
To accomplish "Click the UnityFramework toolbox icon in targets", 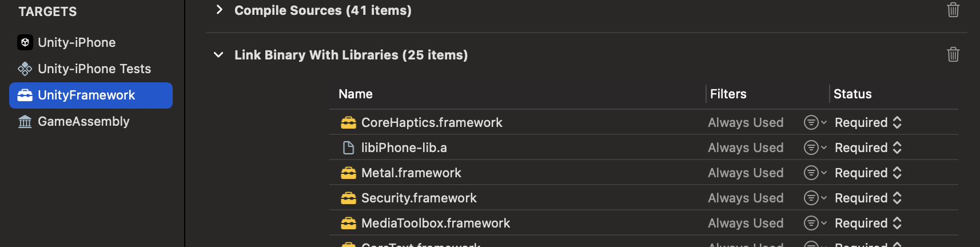I will [x=25, y=95].
